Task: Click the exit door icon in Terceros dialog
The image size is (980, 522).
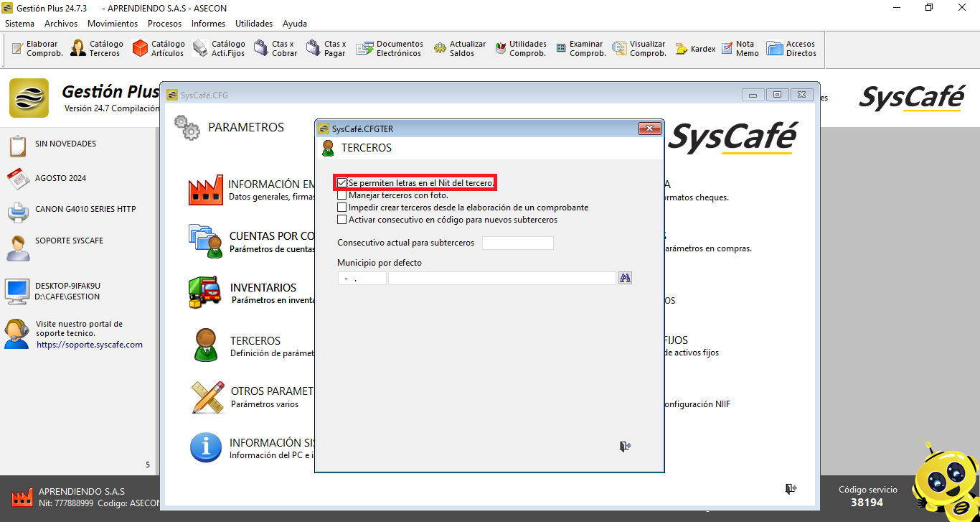Action: 625,447
